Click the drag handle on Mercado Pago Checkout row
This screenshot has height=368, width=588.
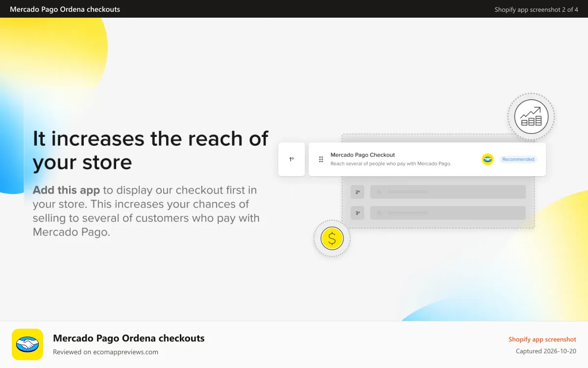[321, 159]
